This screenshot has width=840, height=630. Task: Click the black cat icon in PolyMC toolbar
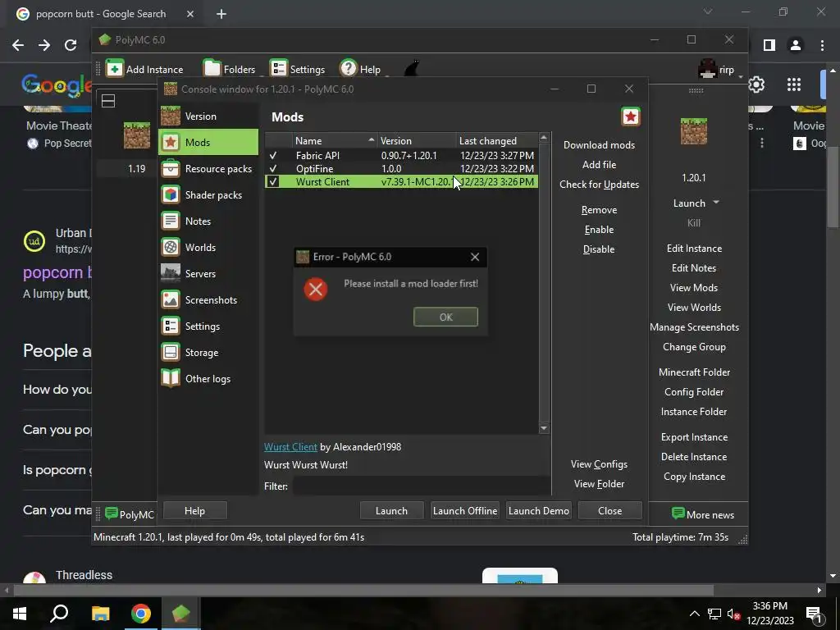click(412, 69)
